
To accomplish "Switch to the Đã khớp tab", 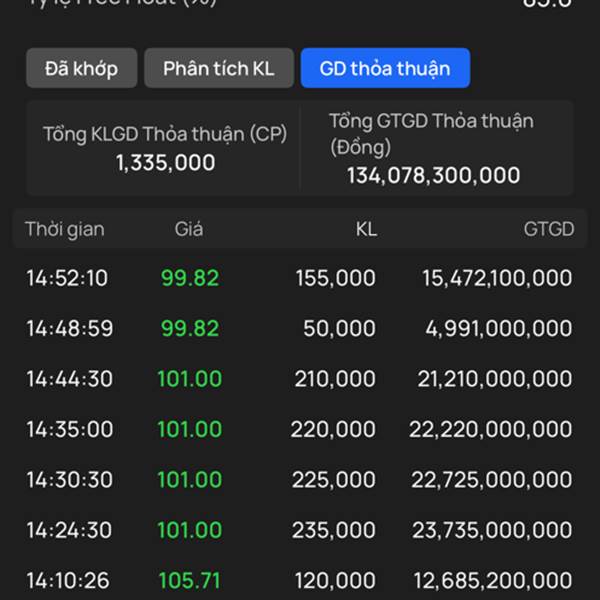I will click(x=81, y=69).
